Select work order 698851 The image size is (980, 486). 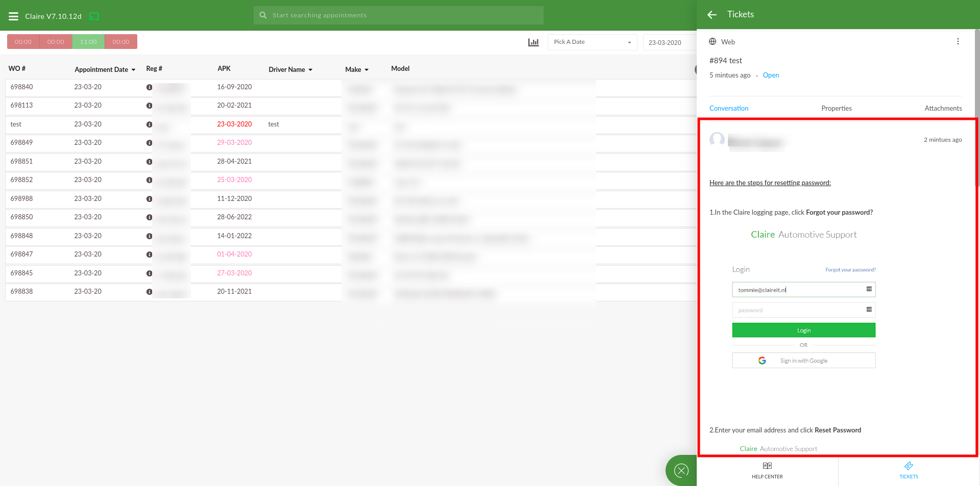point(21,161)
